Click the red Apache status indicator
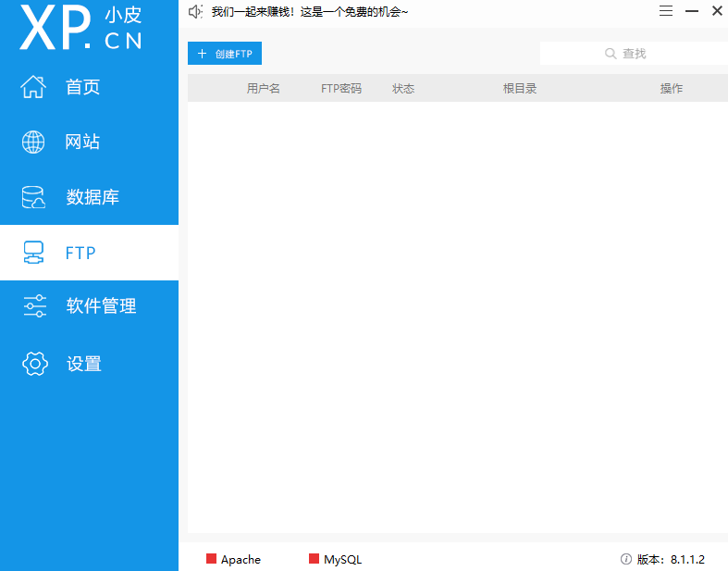Image resolution: width=728 pixels, height=571 pixels. [x=211, y=558]
